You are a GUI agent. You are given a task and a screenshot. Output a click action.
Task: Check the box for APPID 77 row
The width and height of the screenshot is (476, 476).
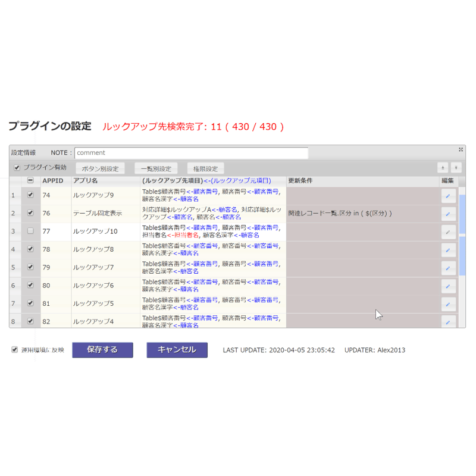(x=30, y=231)
